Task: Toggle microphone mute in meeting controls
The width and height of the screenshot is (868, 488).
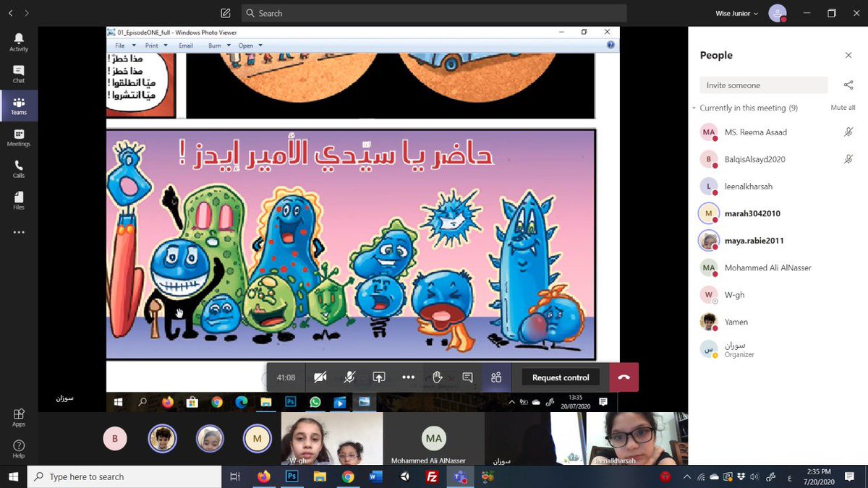Action: tap(349, 377)
